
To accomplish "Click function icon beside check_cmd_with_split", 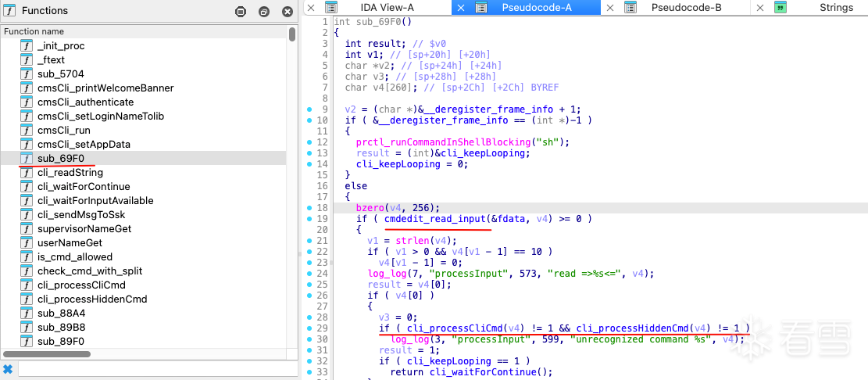I will click(x=26, y=271).
